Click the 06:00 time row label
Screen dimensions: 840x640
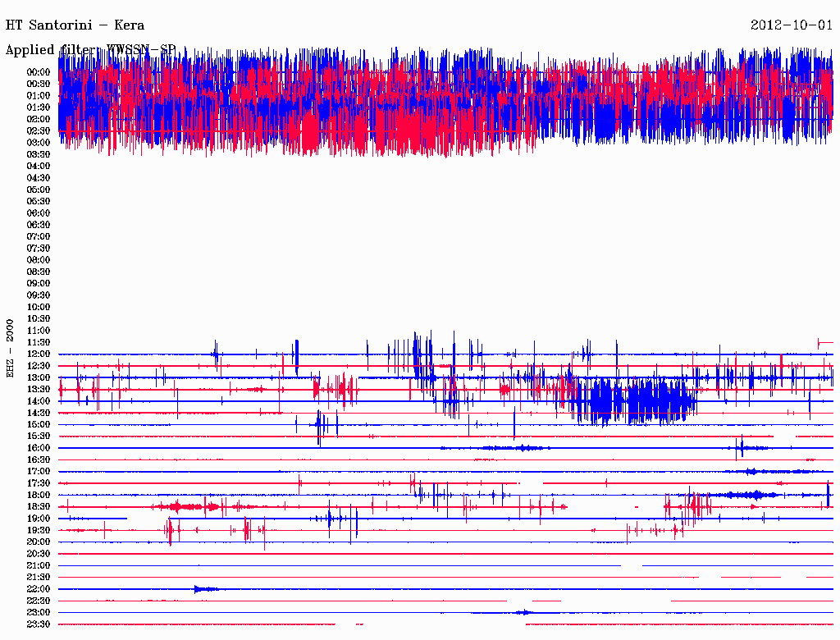(x=39, y=213)
